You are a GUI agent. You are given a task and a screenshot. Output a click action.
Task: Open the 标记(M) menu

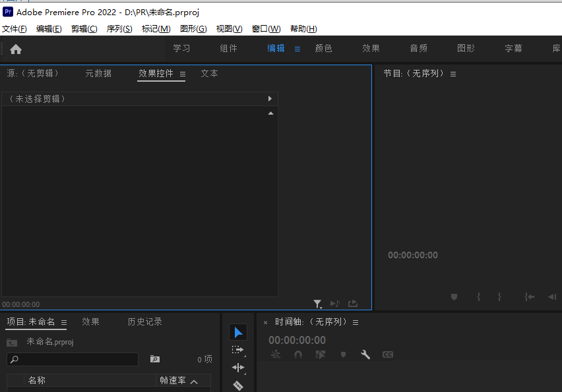point(156,29)
